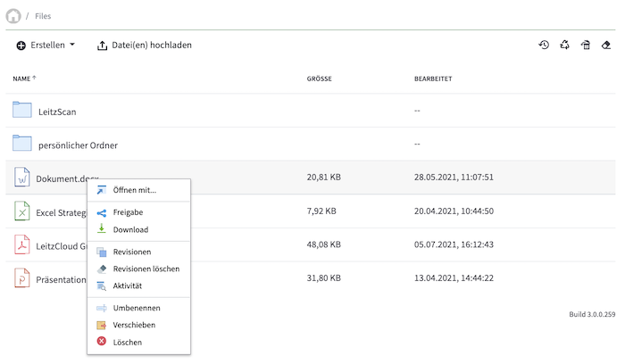Image resolution: width=625 pixels, height=364 pixels.
Task: Click the eraser icon in toolbar
Action: [x=606, y=45]
